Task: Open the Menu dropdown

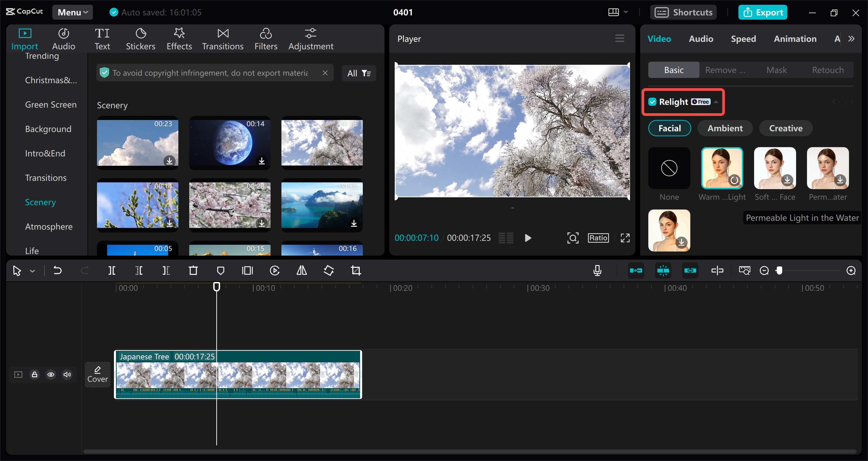Action: pos(72,12)
